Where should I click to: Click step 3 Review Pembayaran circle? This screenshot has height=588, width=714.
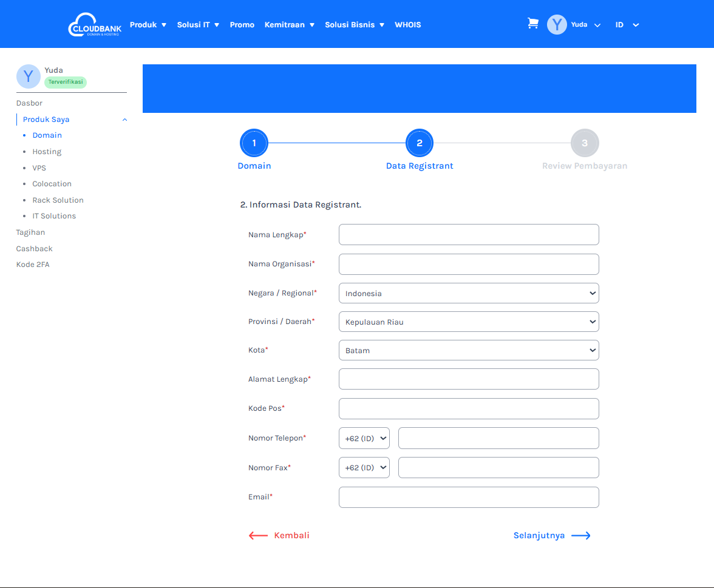click(x=585, y=143)
